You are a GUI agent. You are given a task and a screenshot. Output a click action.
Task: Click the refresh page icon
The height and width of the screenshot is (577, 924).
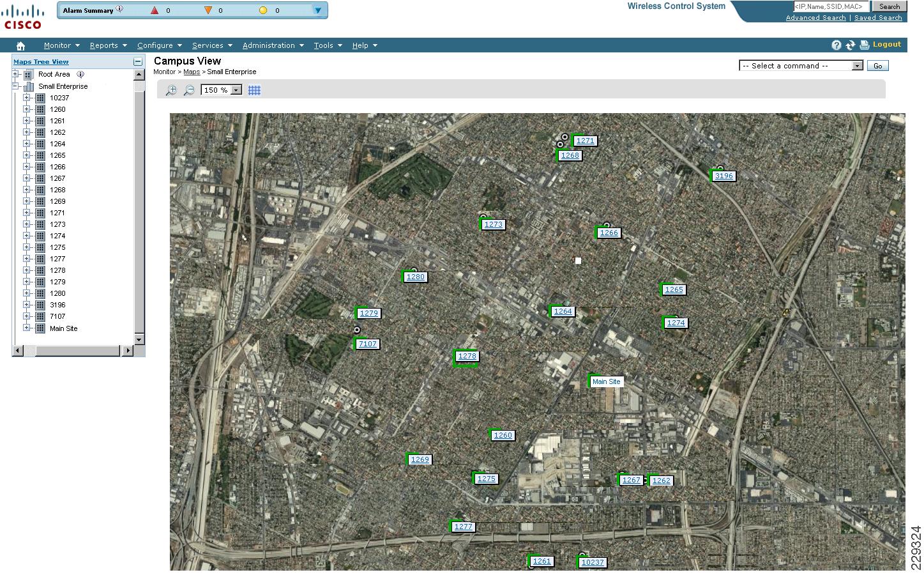tap(851, 45)
